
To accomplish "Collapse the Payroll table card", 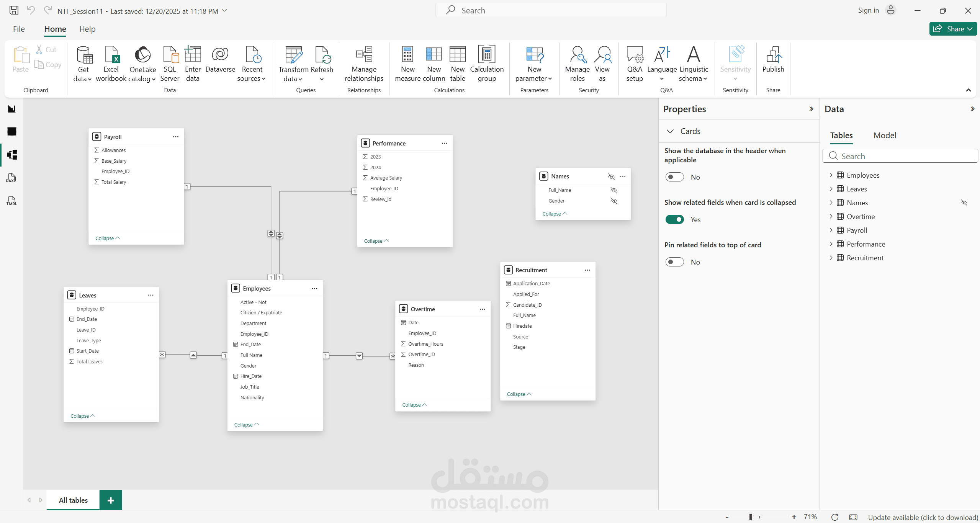I will pyautogui.click(x=107, y=238).
